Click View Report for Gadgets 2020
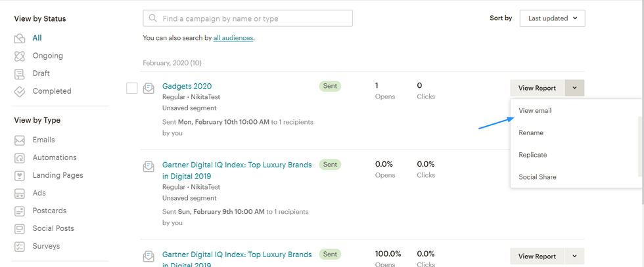This screenshot has height=267, width=644. (537, 88)
